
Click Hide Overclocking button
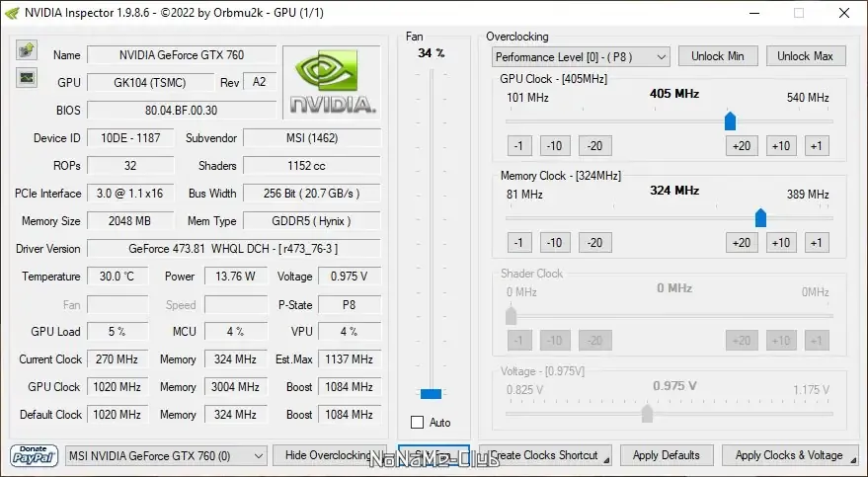[x=330, y=455]
